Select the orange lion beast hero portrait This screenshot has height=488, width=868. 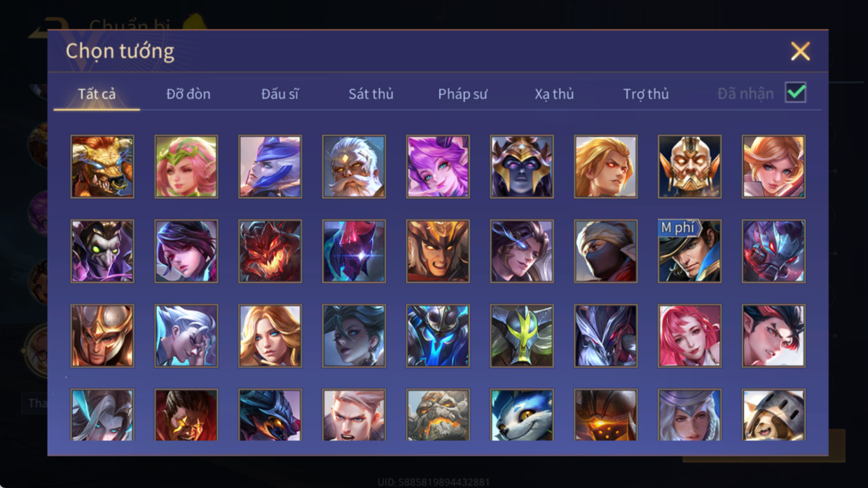point(102,167)
